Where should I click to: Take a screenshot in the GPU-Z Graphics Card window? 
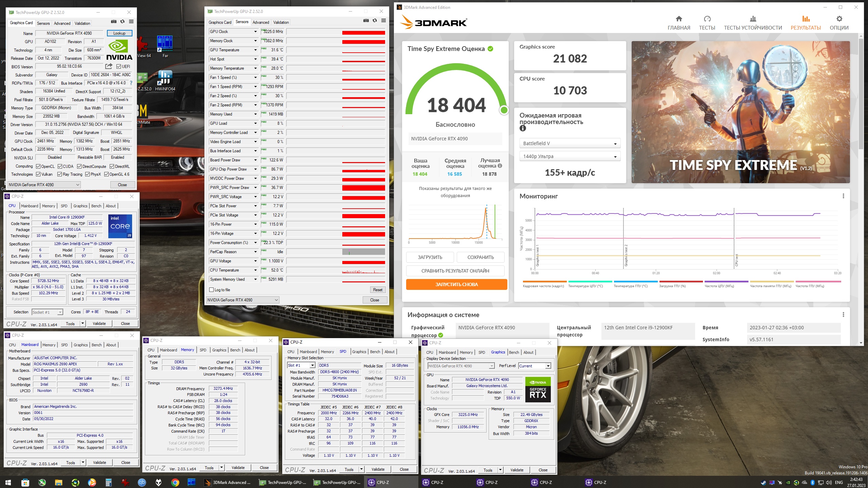114,22
